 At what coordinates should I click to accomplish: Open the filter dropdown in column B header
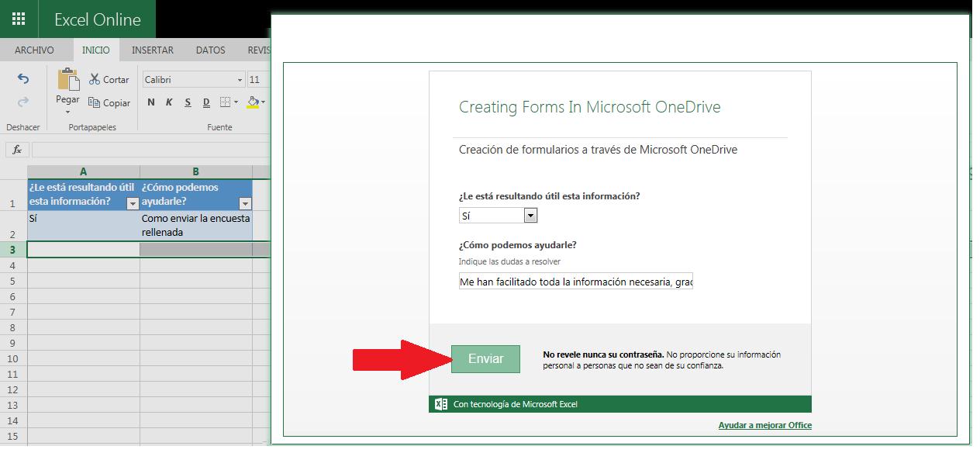point(245,203)
